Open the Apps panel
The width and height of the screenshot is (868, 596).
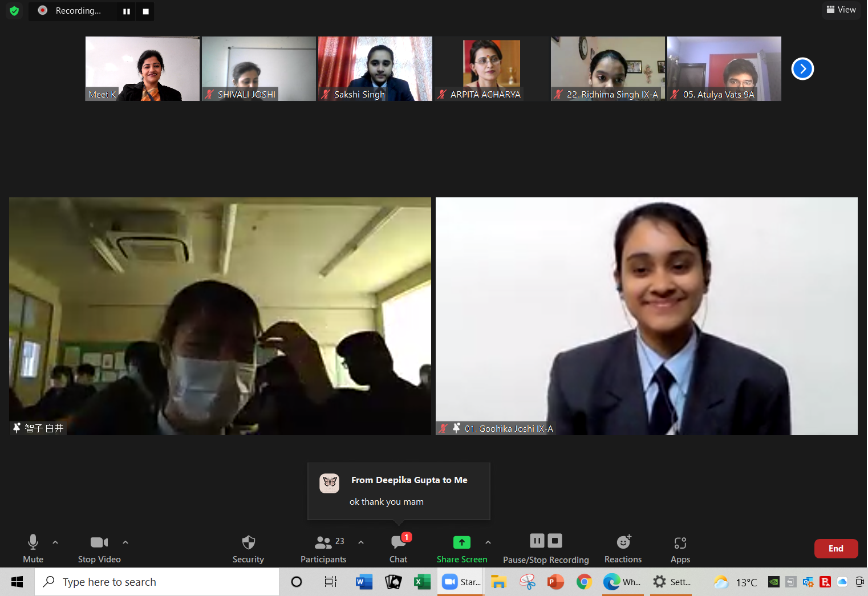(x=680, y=549)
